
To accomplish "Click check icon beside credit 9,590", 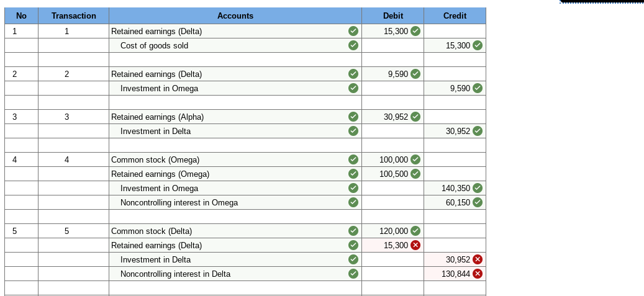I will click(x=477, y=88).
